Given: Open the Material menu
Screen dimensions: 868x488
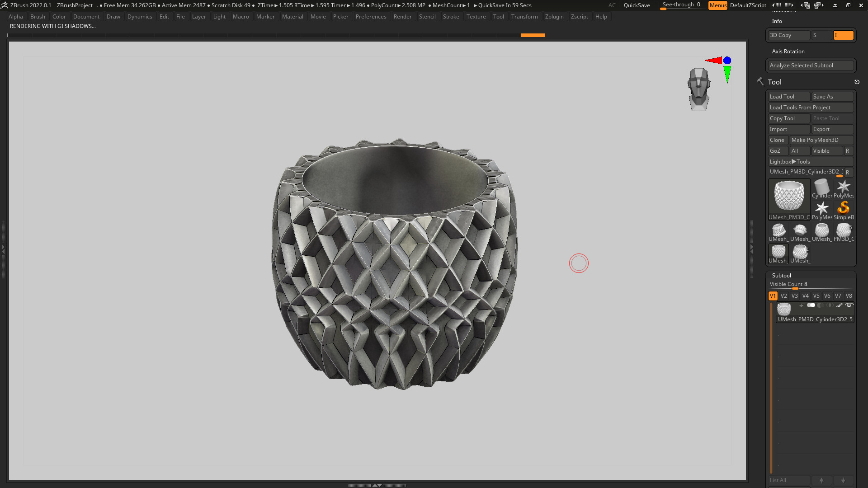Looking at the screenshot, I should [292, 17].
